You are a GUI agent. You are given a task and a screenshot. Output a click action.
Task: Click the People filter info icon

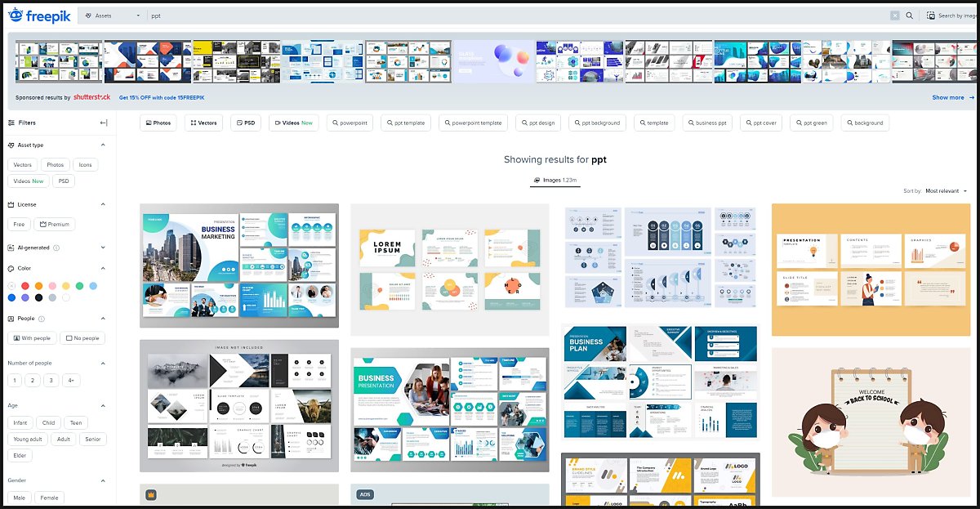[42, 319]
